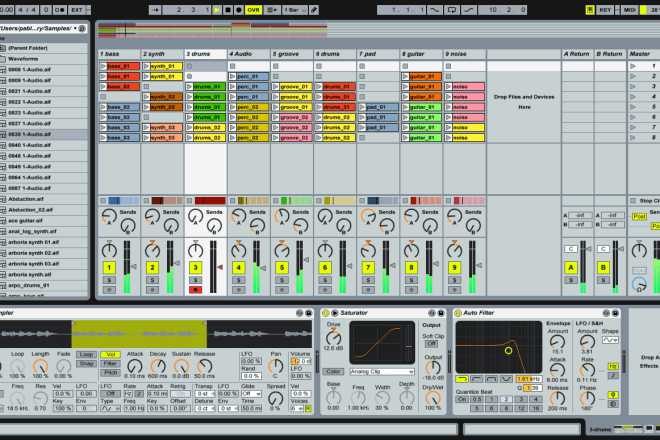Open the Sampler LFO Type waveform dropdown
Viewport: 660px width, 440px height.
tap(110, 408)
